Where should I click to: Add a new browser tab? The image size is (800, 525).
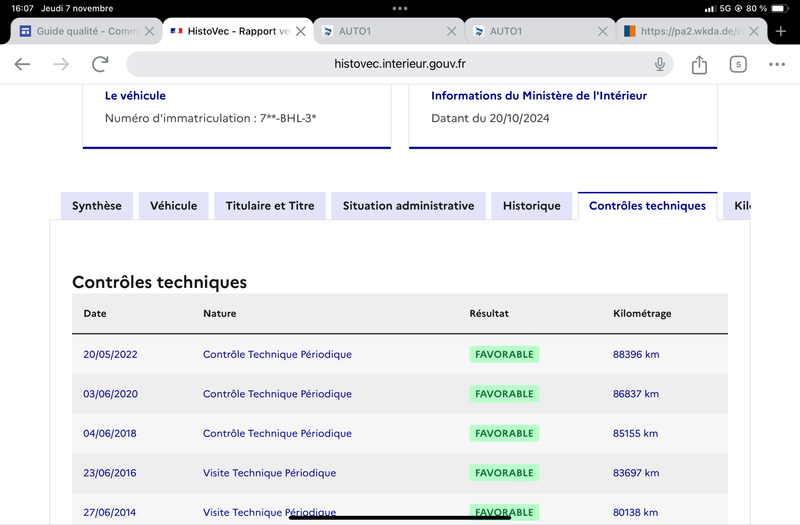coord(781,31)
